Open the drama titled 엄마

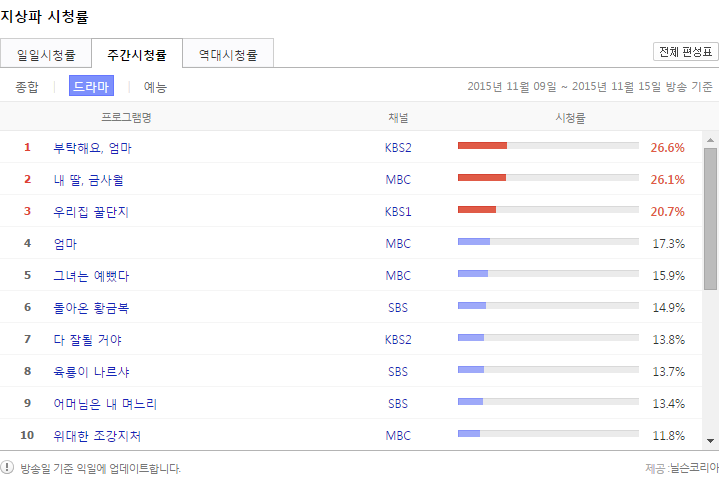[x=65, y=244]
